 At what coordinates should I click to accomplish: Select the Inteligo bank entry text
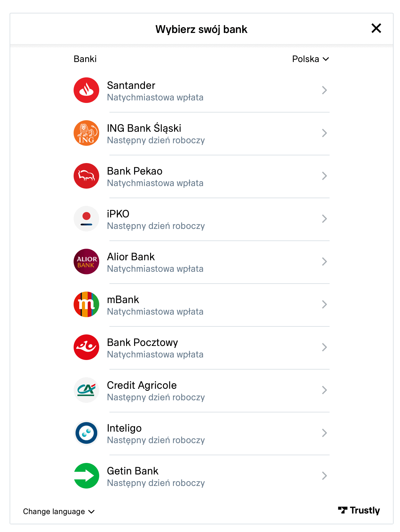(x=156, y=434)
